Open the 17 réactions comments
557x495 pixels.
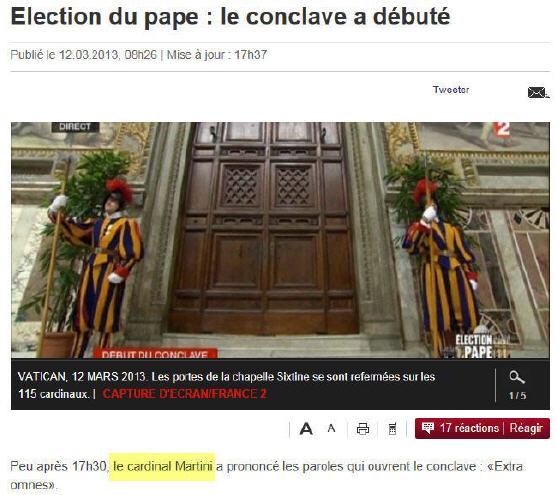pyautogui.click(x=469, y=428)
